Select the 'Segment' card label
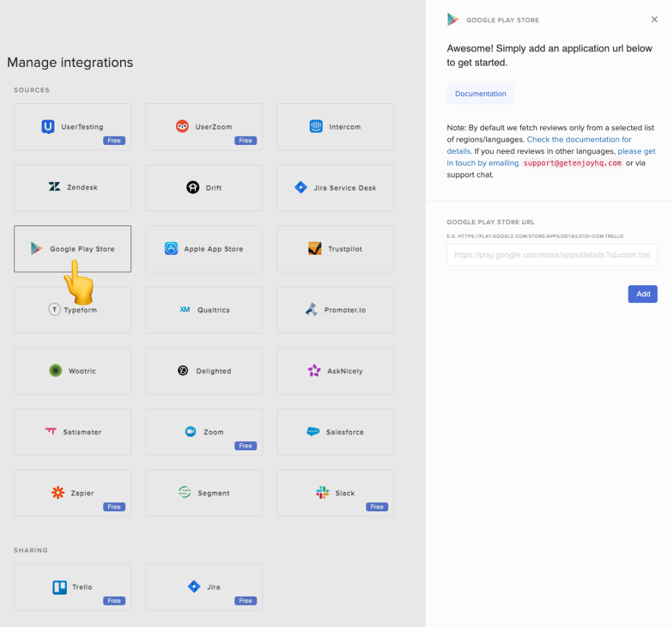 214,493
